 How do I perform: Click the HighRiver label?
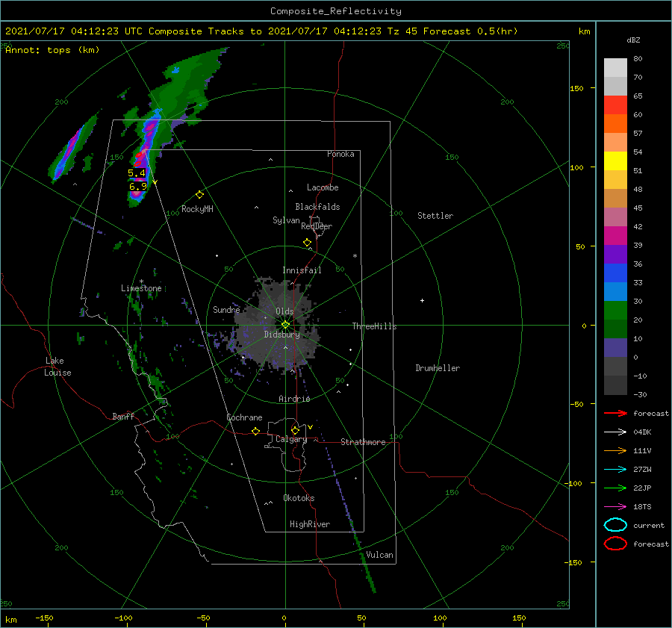point(310,524)
